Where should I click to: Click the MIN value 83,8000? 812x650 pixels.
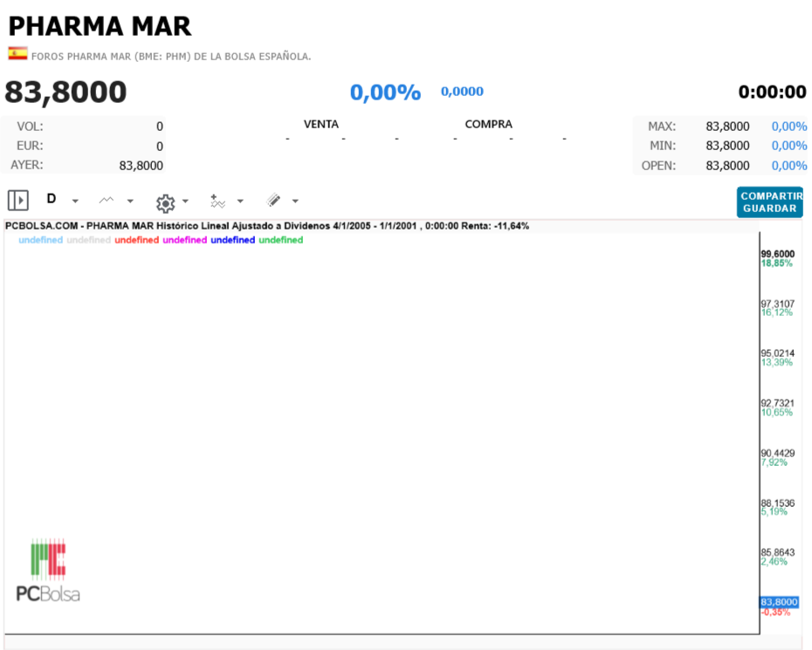(727, 146)
